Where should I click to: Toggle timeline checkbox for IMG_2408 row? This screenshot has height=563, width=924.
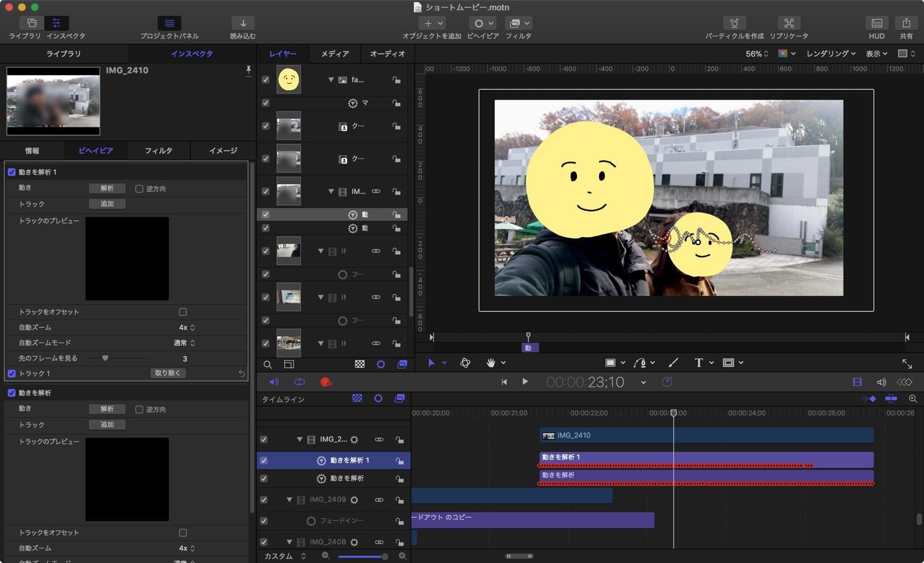(264, 542)
